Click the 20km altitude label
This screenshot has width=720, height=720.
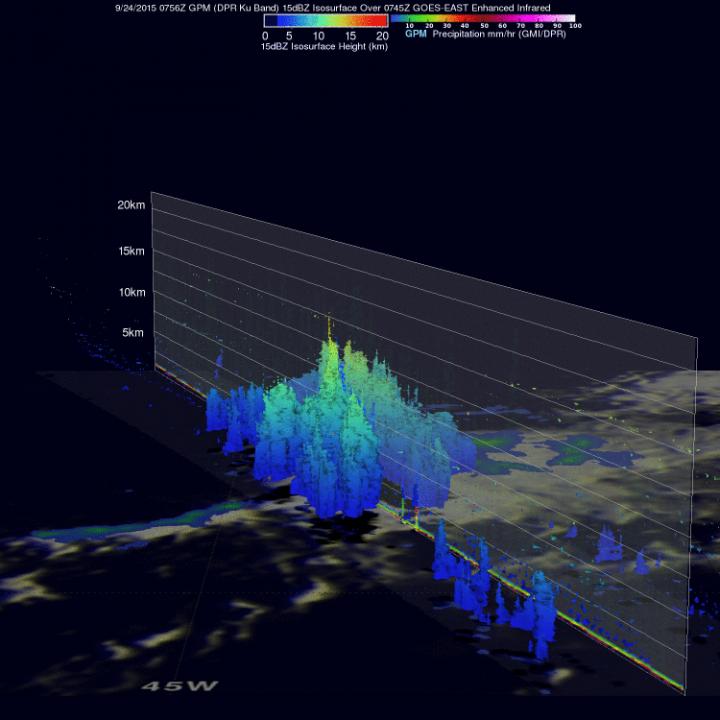131,204
